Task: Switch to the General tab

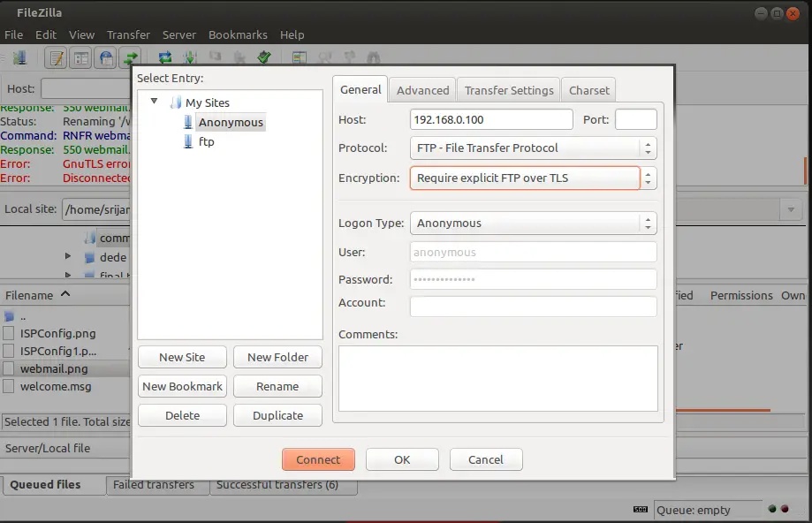Action: (360, 89)
